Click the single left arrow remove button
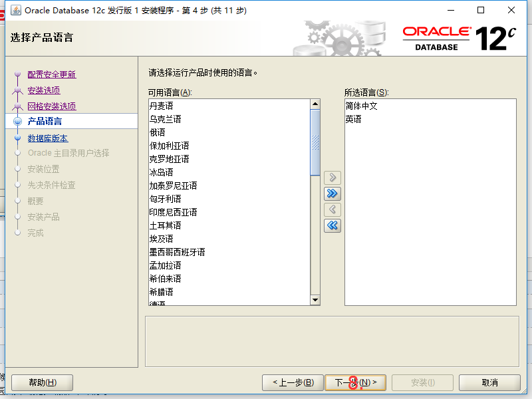 pyautogui.click(x=332, y=209)
